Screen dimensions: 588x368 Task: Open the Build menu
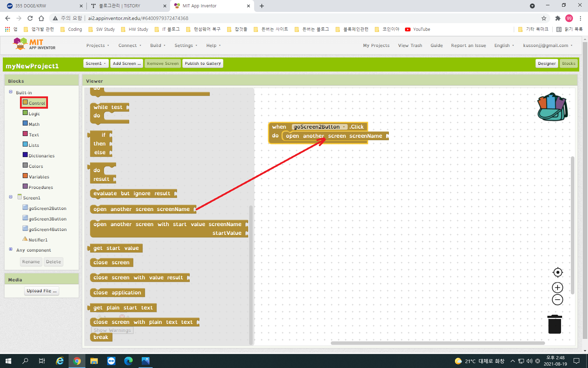pos(158,46)
